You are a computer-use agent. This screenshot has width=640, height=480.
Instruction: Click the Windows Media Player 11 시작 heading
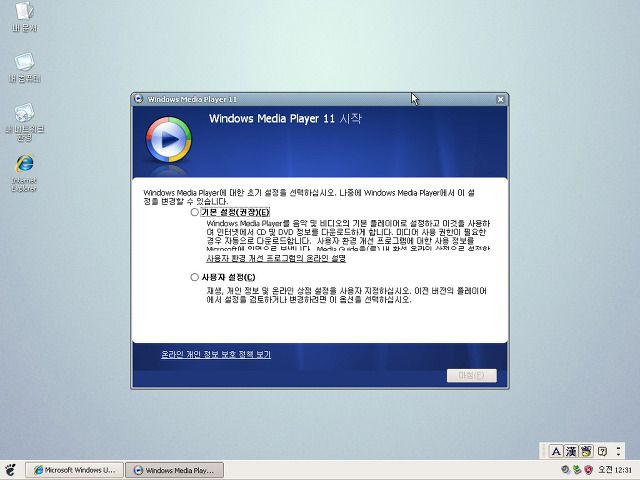click(285, 119)
